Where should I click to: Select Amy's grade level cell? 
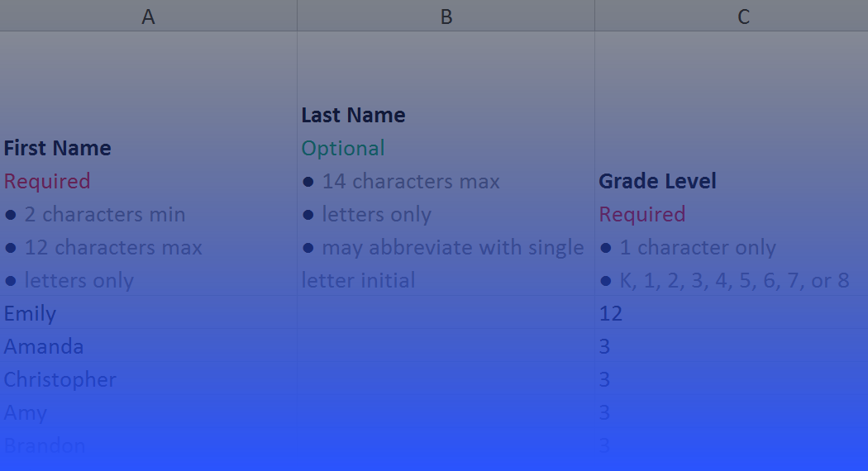click(x=732, y=412)
